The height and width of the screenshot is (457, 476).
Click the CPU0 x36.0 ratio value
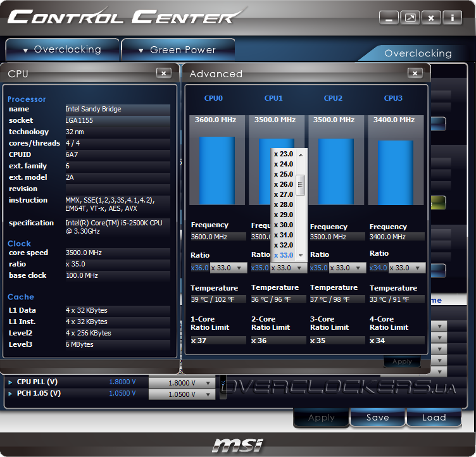(x=200, y=268)
